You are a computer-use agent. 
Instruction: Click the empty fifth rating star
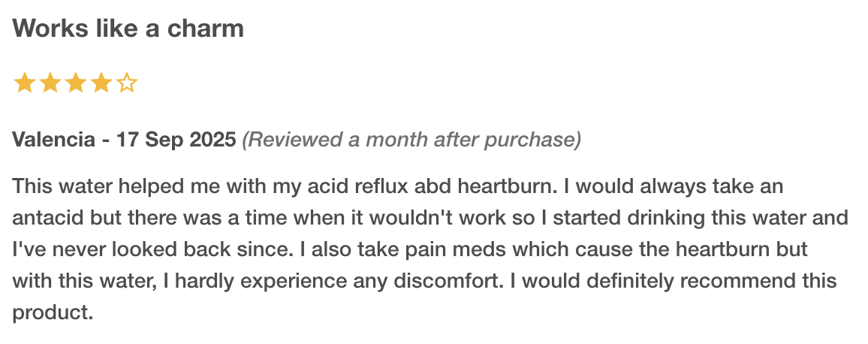(x=127, y=83)
